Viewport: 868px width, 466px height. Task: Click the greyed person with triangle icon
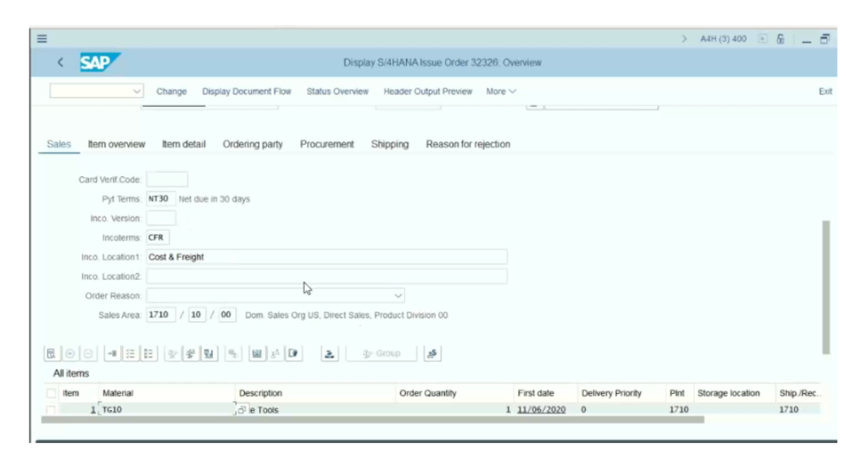point(275,353)
